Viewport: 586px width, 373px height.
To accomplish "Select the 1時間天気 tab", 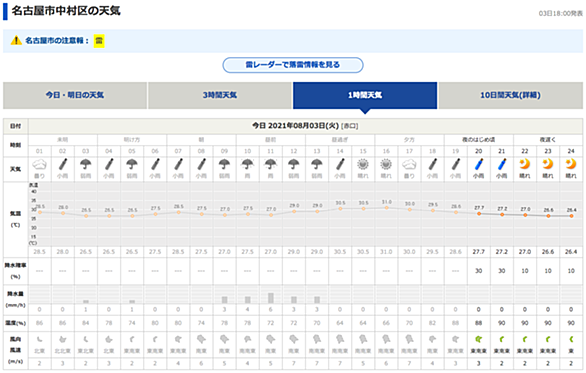I will tap(365, 95).
